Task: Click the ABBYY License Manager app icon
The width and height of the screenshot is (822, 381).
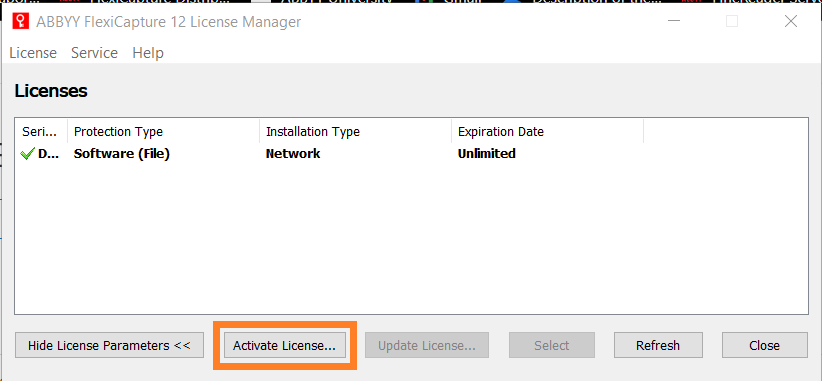Action: 20,22
